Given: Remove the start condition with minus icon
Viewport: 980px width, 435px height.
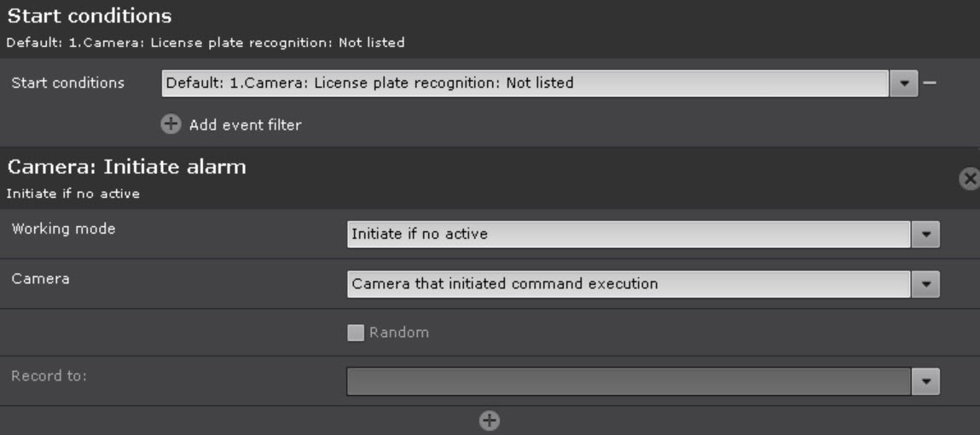Looking at the screenshot, I should [x=930, y=83].
